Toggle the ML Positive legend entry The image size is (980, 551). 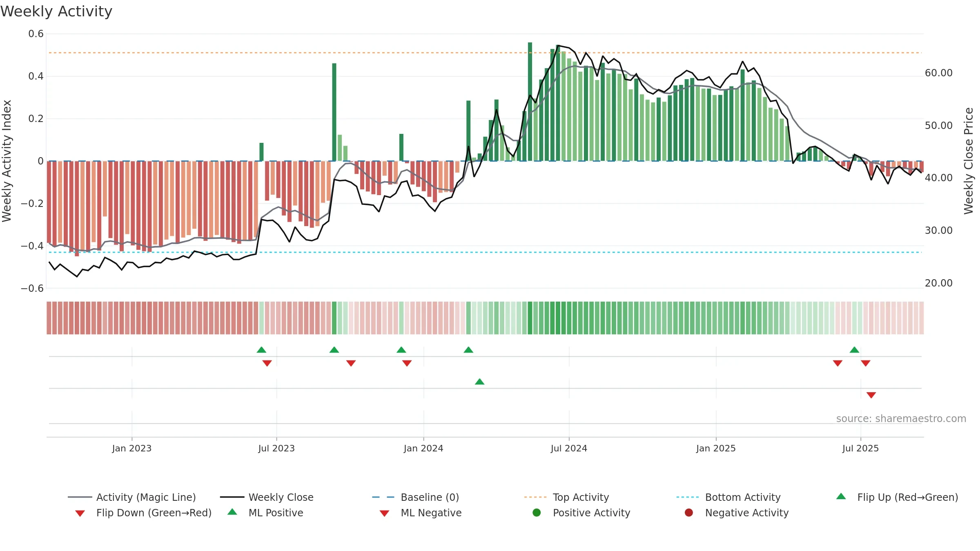(x=265, y=513)
